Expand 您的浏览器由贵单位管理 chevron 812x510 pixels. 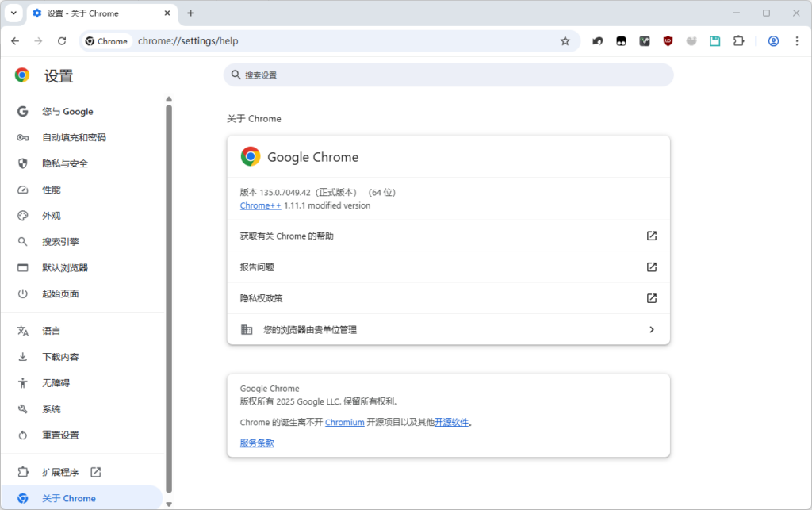[652, 329]
